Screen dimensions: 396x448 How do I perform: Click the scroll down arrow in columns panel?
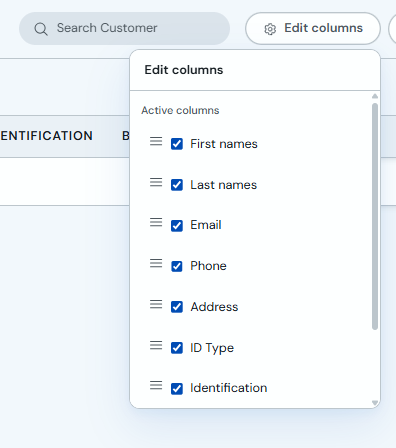(375, 403)
